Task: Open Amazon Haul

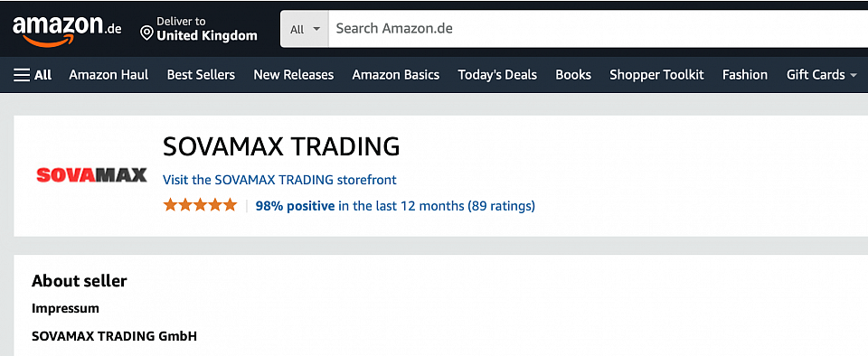Action: [108, 75]
